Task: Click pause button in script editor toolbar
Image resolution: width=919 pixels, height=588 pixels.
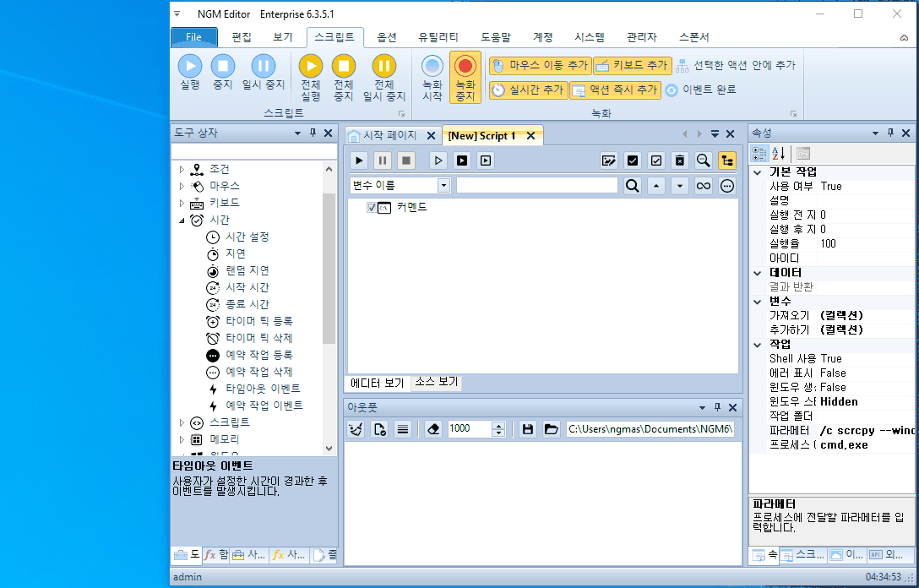Action: (382, 160)
